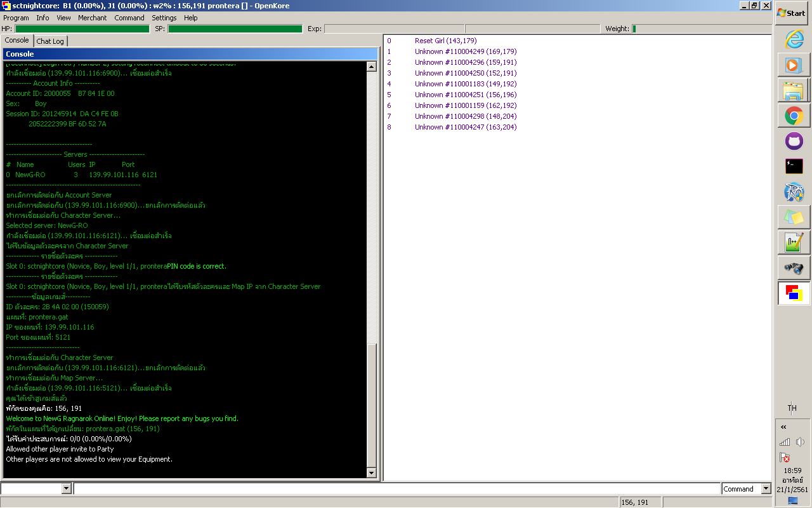Click the network signal strength tray icon
Screen dimensions: 812x508
784,441
